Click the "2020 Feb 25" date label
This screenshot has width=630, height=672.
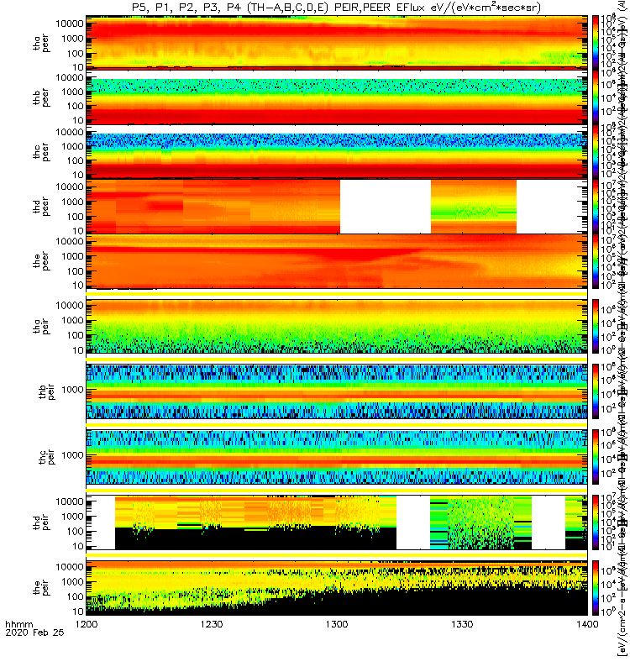[x=34, y=633]
